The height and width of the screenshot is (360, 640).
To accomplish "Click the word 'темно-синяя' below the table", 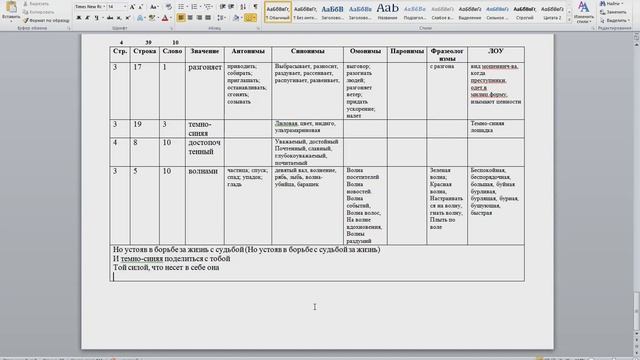I will coord(142,258).
